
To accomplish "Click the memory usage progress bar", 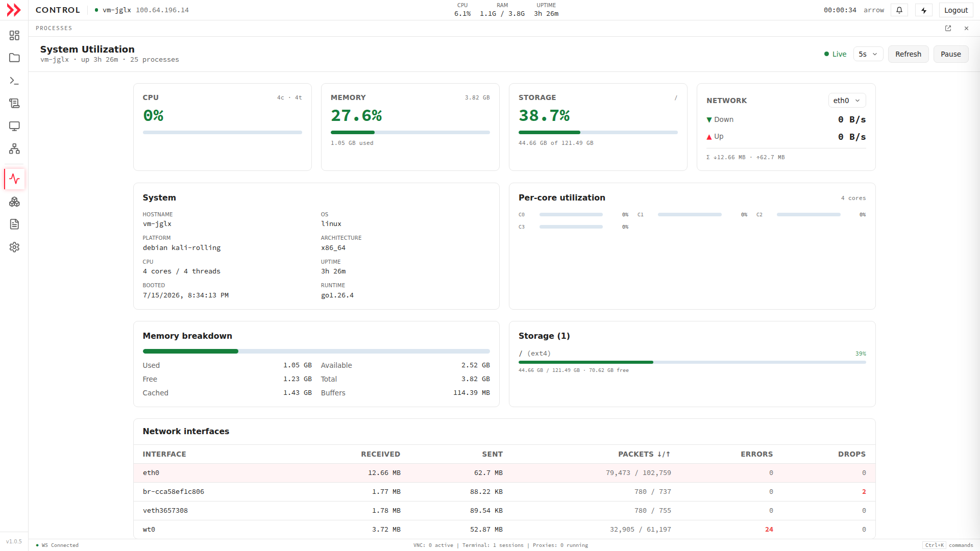I will [410, 132].
